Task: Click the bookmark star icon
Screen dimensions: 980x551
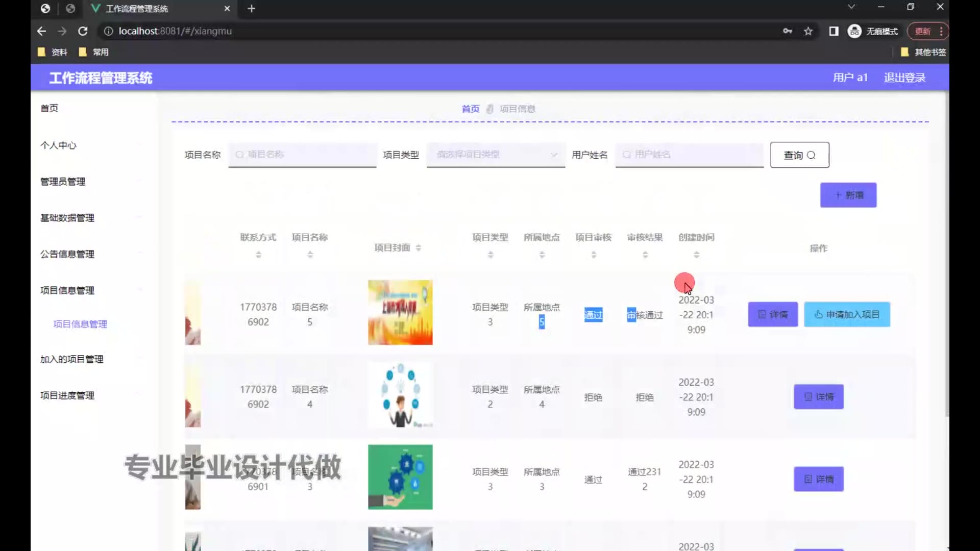Action: pos(808,31)
